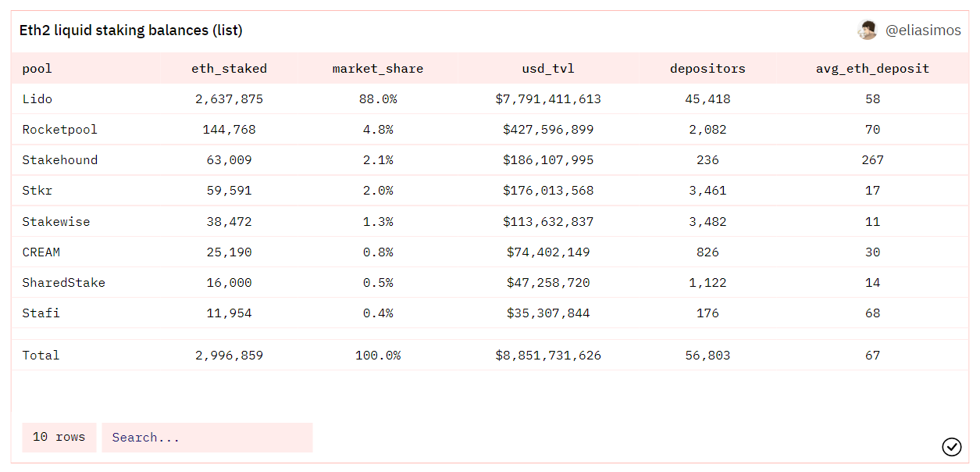The height and width of the screenshot is (472, 980).
Task: Click the average deposit value 14
Action: point(873,283)
